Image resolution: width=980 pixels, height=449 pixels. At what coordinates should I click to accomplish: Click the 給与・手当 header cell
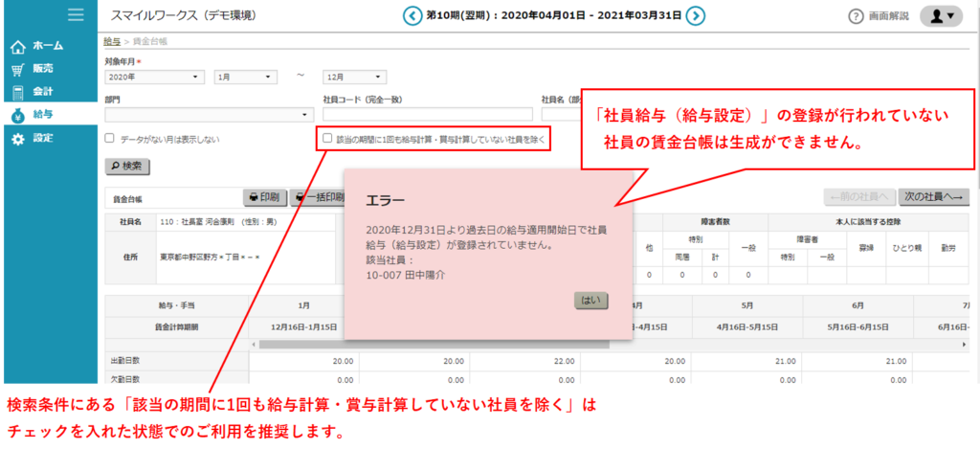(x=177, y=305)
